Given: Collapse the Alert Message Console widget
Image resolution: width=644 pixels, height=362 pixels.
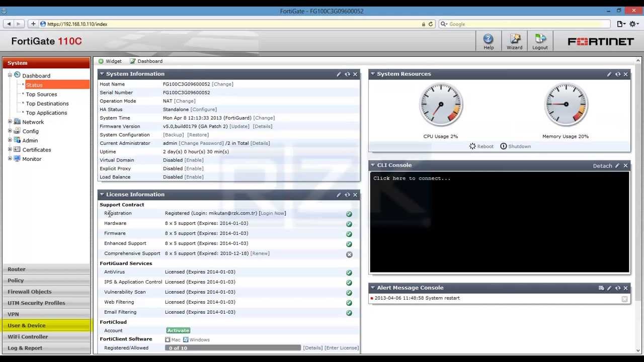Looking at the screenshot, I should tap(373, 288).
